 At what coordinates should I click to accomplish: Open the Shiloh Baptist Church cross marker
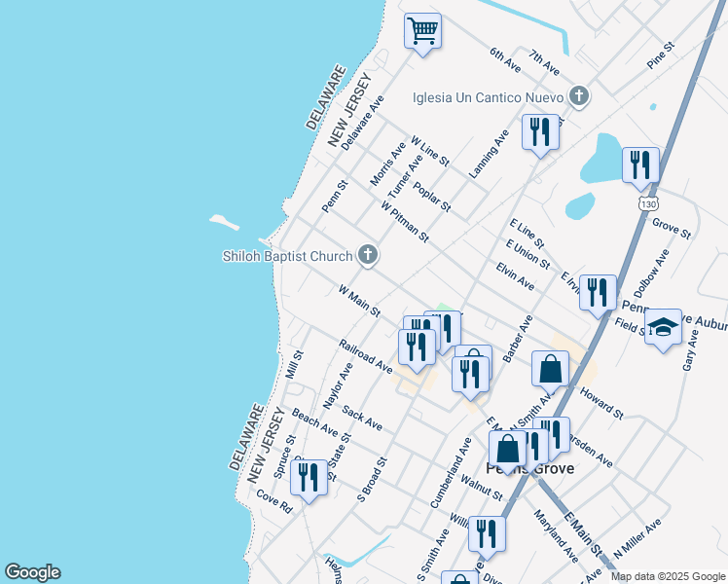[367, 255]
